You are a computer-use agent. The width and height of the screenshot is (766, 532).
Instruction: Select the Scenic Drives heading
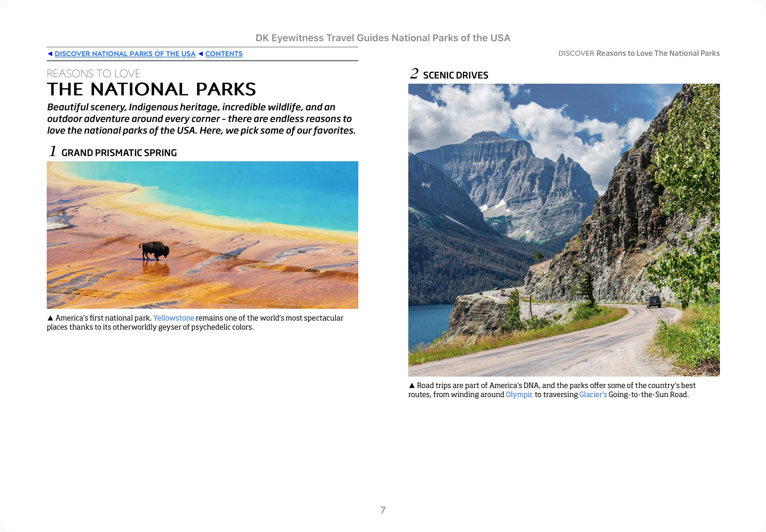point(455,75)
